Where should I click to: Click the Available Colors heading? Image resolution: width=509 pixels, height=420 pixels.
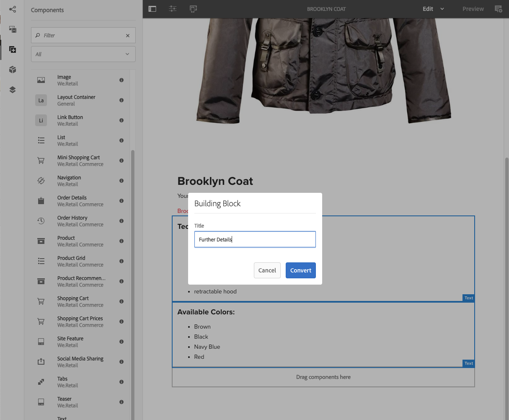(206, 312)
